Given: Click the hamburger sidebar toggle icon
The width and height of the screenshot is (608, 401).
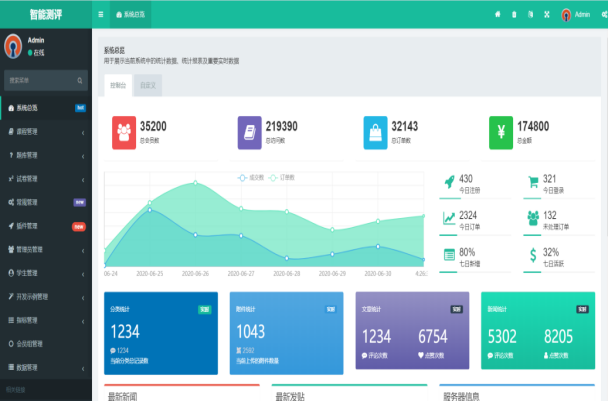Looking at the screenshot, I should (x=101, y=15).
